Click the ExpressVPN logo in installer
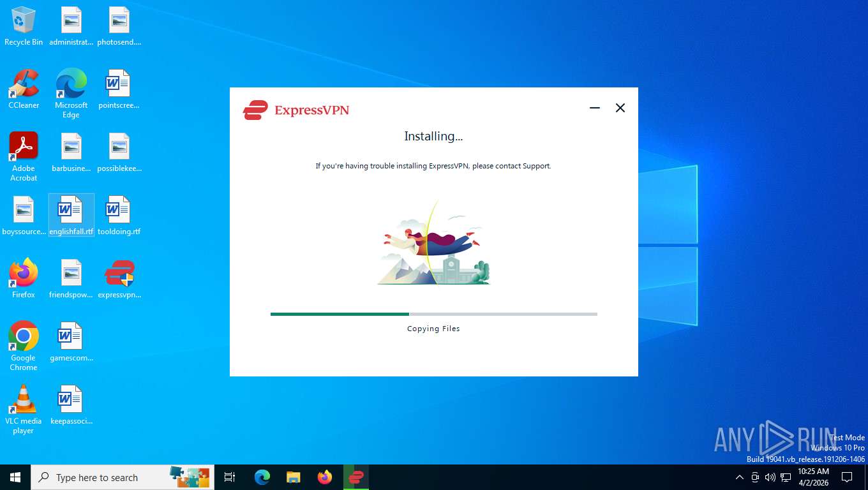 click(x=296, y=110)
